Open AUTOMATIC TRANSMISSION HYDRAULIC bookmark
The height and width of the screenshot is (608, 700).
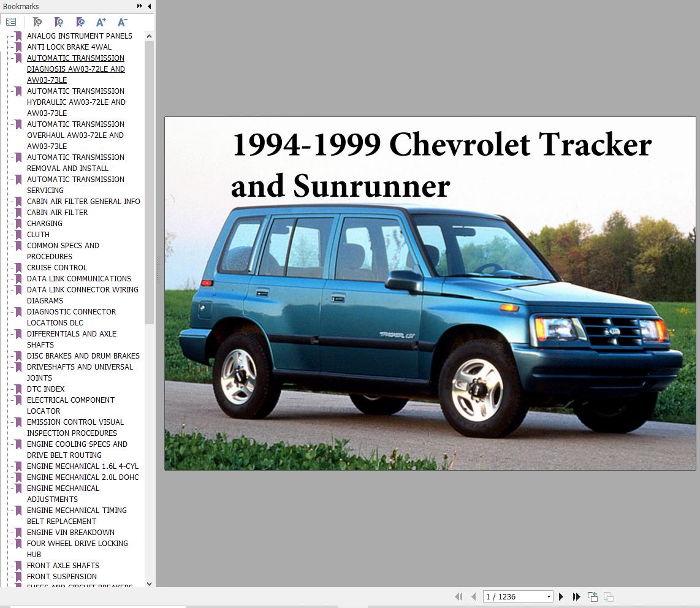click(76, 102)
